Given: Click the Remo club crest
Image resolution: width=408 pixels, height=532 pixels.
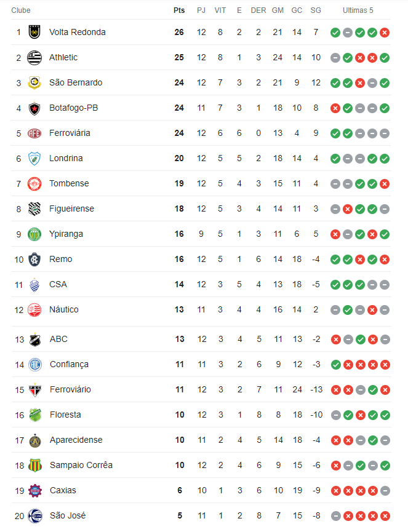Looking at the screenshot, I should (34, 259).
